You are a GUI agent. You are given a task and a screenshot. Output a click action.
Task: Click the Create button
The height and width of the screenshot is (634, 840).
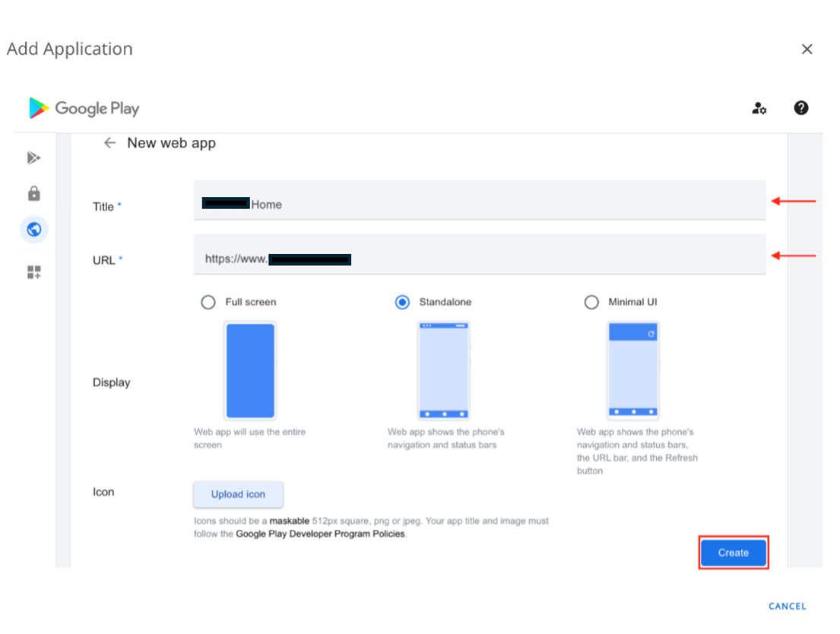733,553
